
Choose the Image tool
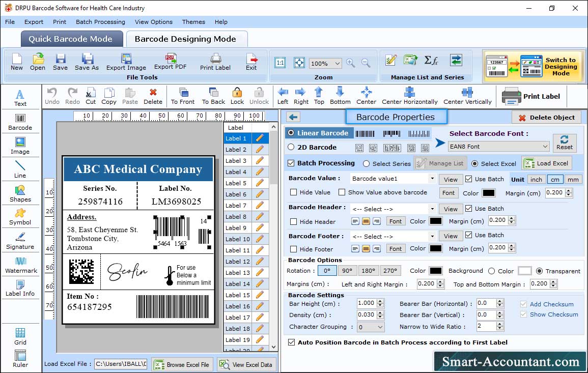click(x=20, y=146)
